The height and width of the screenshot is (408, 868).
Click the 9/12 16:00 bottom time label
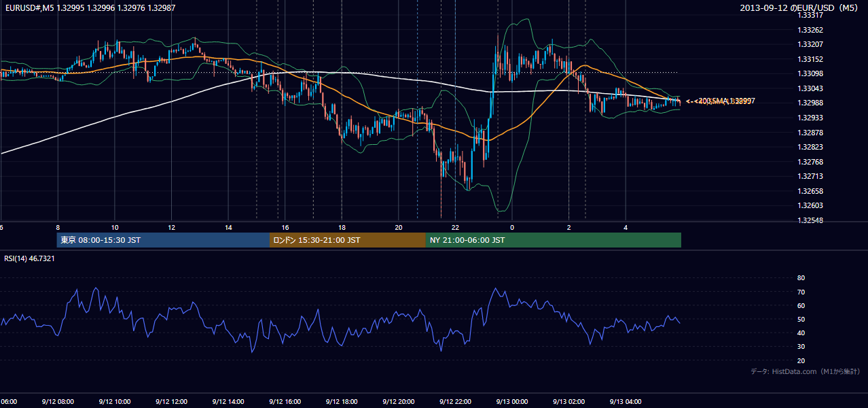[x=285, y=402]
